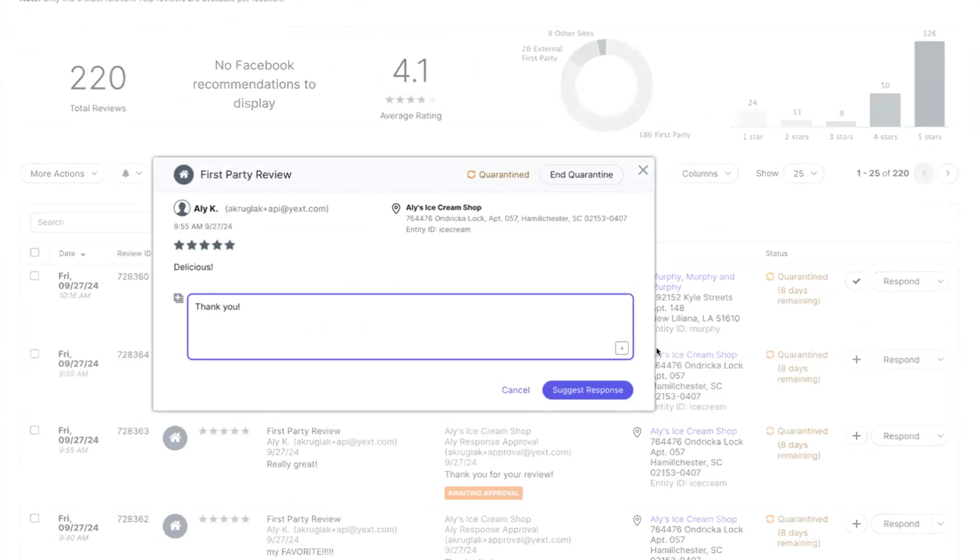Expand the chevron on the first Respond button

(x=941, y=281)
